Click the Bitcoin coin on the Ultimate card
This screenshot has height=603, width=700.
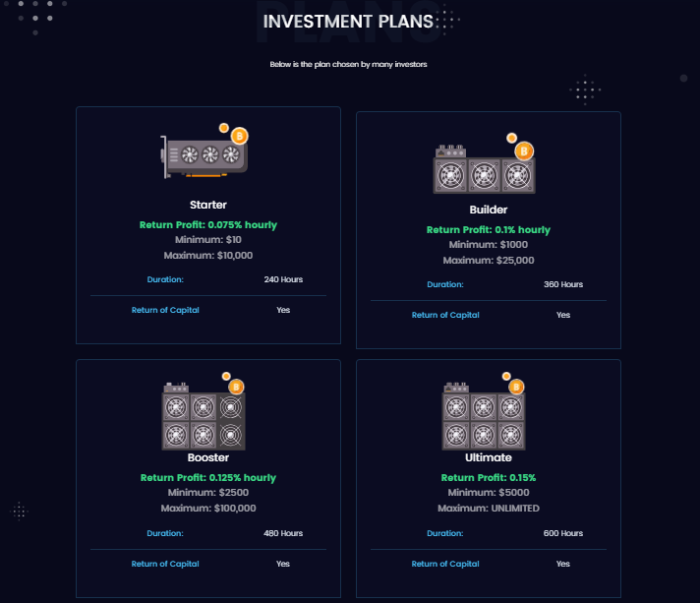[516, 387]
